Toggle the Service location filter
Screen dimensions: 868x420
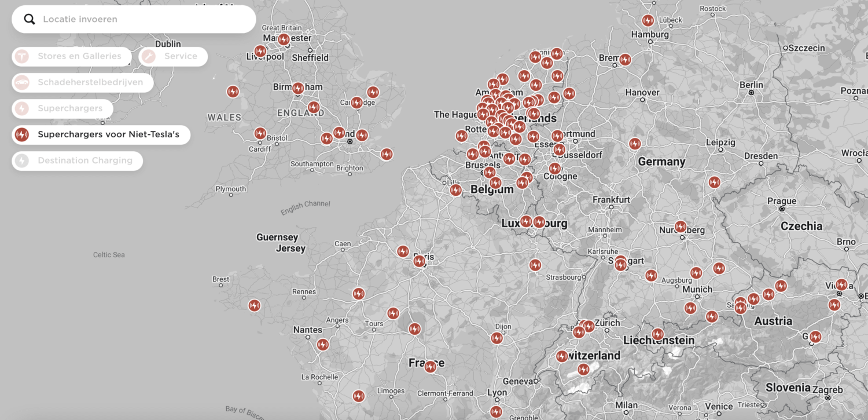[172, 56]
